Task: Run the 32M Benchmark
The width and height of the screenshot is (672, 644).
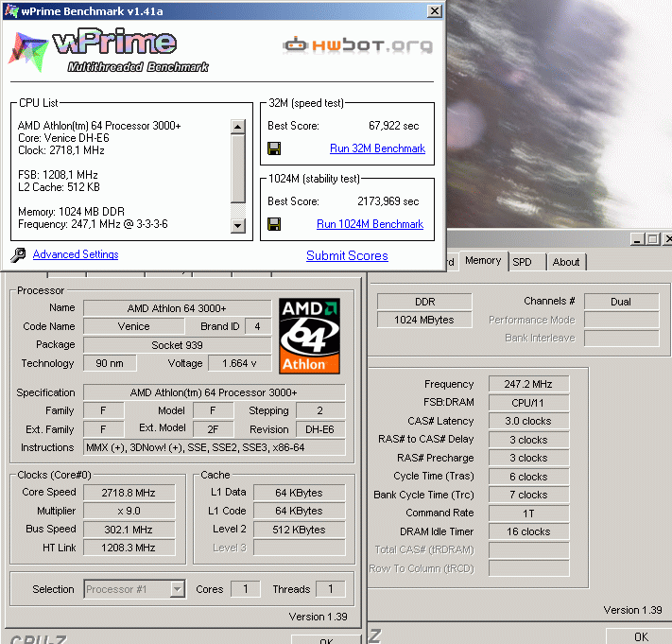Action: point(377,148)
